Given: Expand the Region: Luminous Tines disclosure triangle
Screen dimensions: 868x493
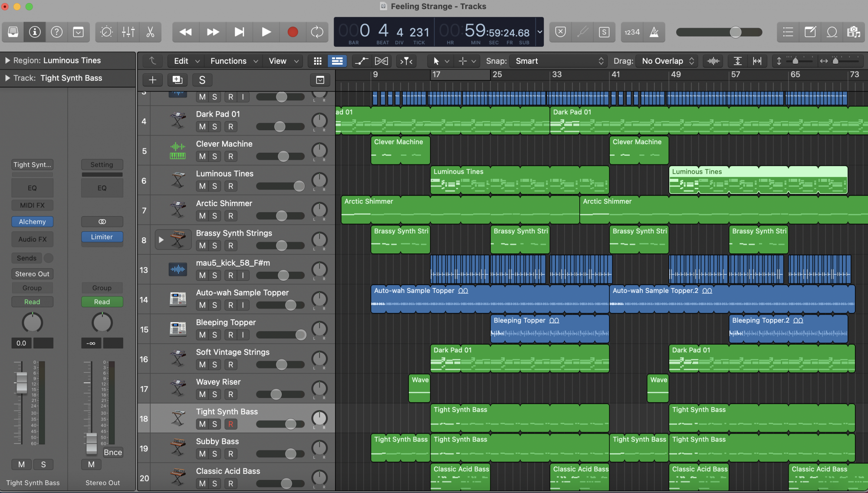Looking at the screenshot, I should click(7, 60).
